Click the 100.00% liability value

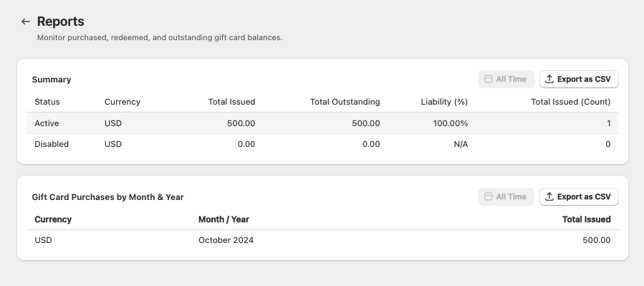(451, 123)
